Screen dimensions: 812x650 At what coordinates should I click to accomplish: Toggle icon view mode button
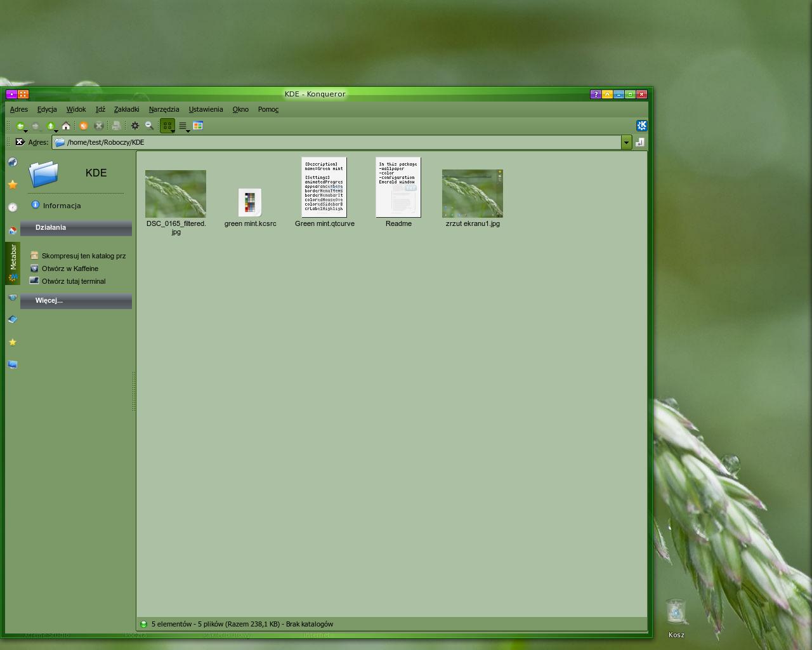click(167, 126)
